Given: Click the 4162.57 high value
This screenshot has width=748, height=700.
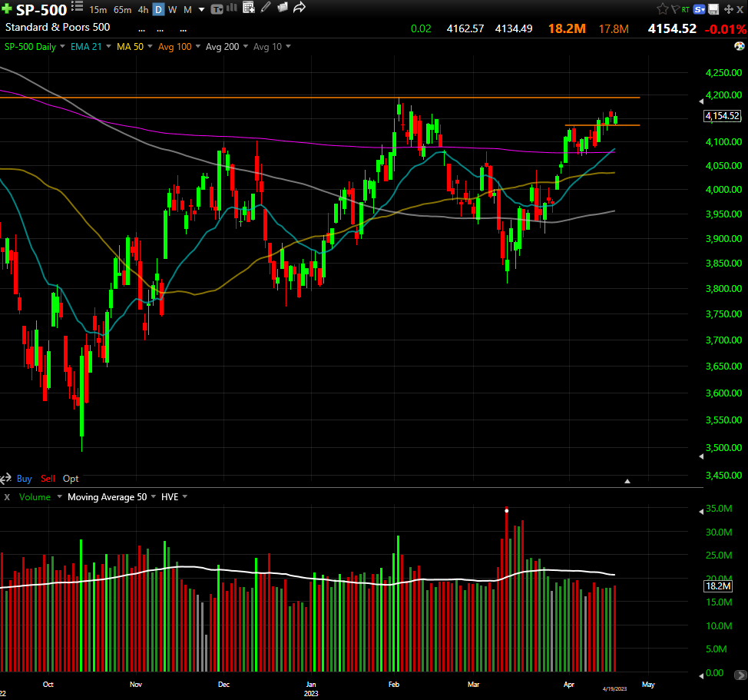Looking at the screenshot, I should pyautogui.click(x=465, y=28).
